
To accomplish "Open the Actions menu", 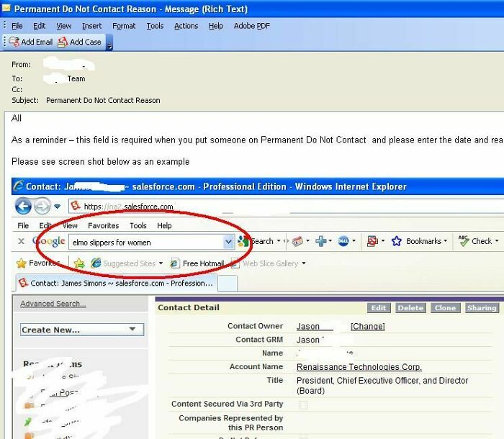I will (x=186, y=26).
